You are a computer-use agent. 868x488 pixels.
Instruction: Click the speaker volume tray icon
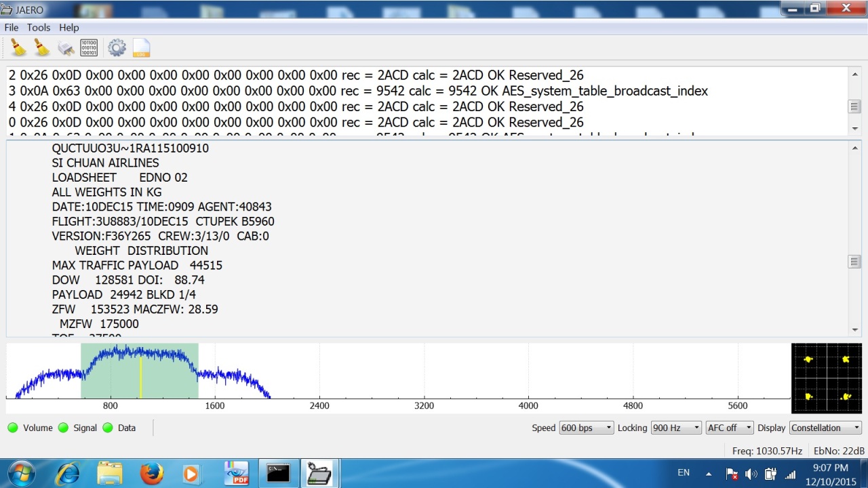tap(751, 474)
